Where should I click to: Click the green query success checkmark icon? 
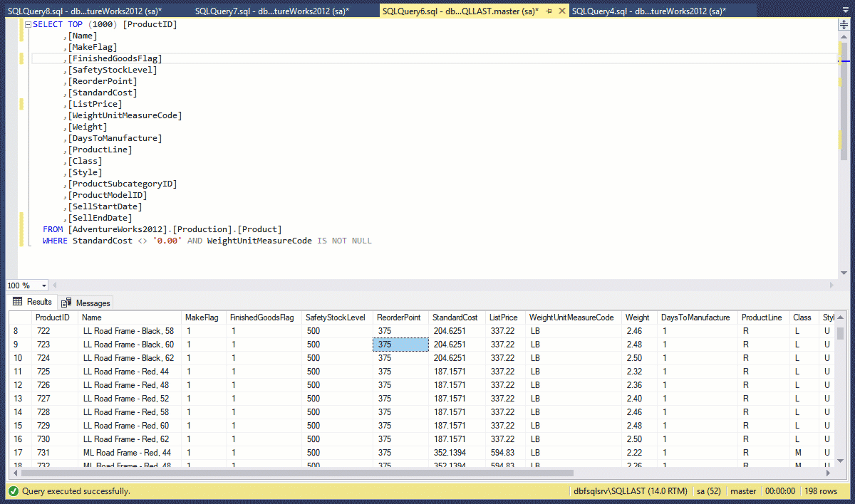[13, 491]
